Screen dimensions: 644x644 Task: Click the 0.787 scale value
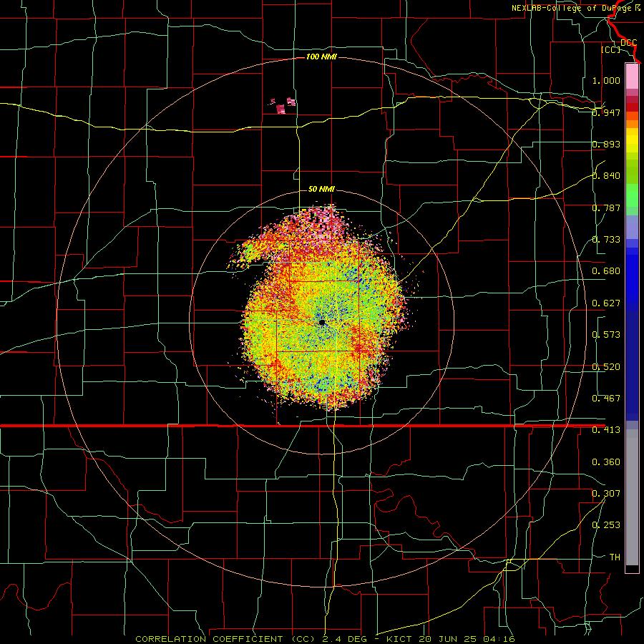click(x=606, y=208)
